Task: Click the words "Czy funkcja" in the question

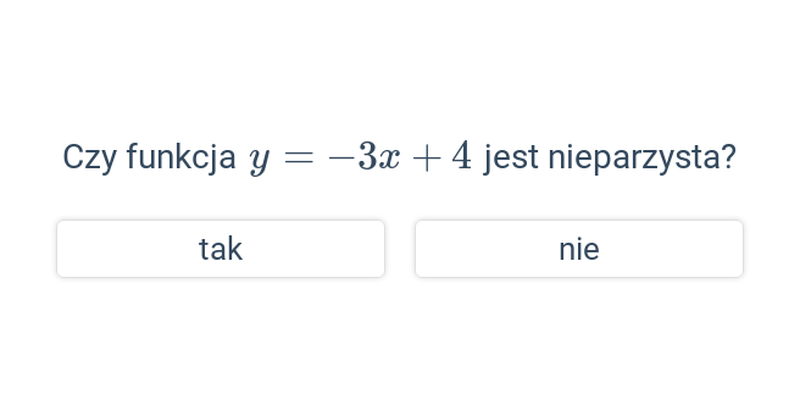Action: (149, 158)
